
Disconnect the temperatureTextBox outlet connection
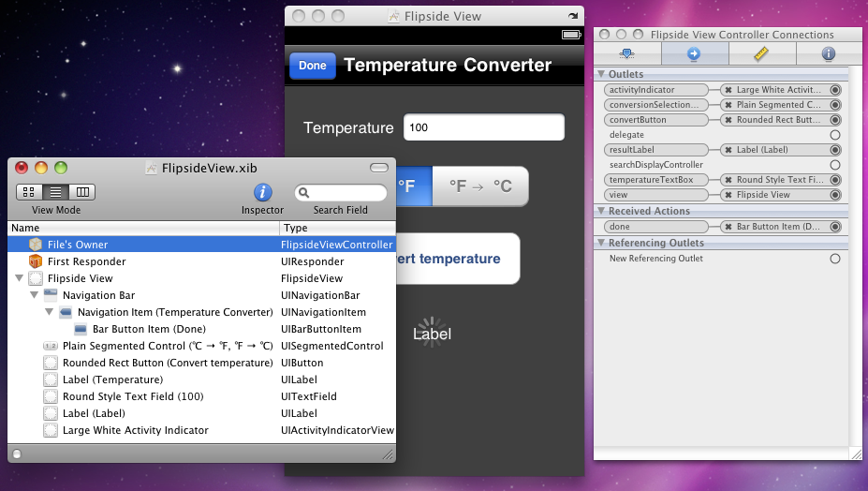tap(728, 180)
